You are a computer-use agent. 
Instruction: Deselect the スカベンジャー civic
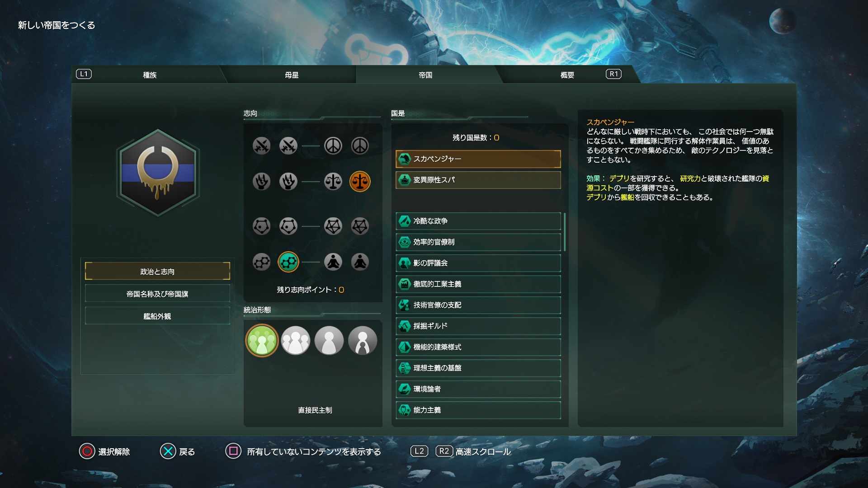pos(478,159)
